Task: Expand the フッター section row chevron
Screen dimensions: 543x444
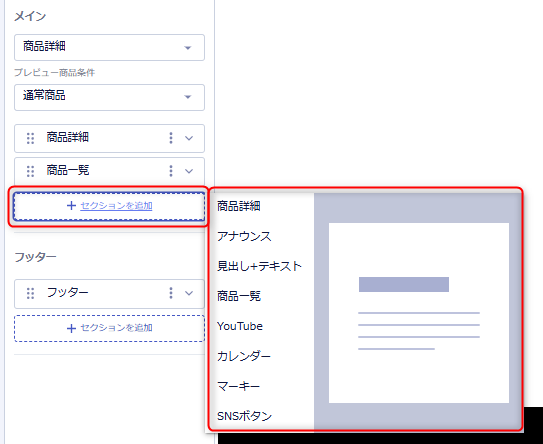Action: pos(189,293)
